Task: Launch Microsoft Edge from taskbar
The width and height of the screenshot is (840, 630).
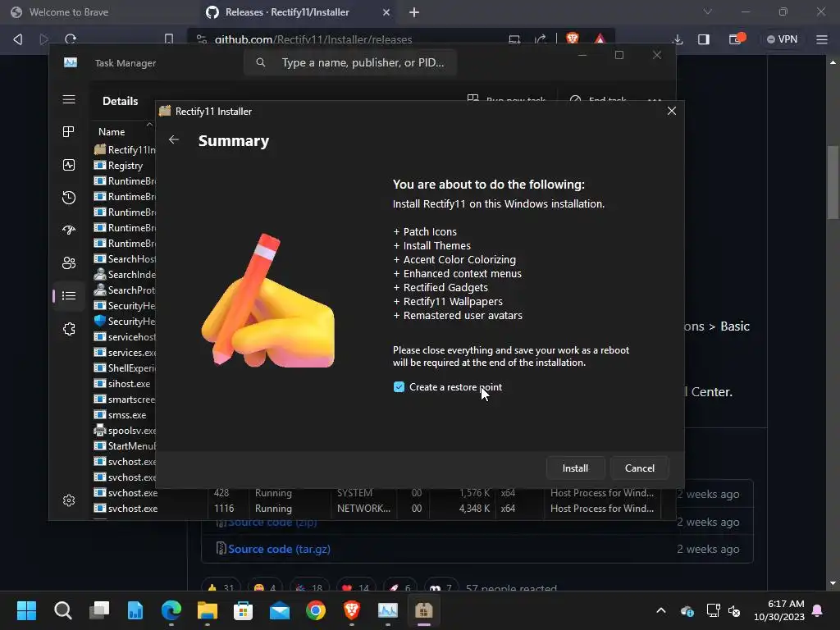Action: click(x=171, y=610)
